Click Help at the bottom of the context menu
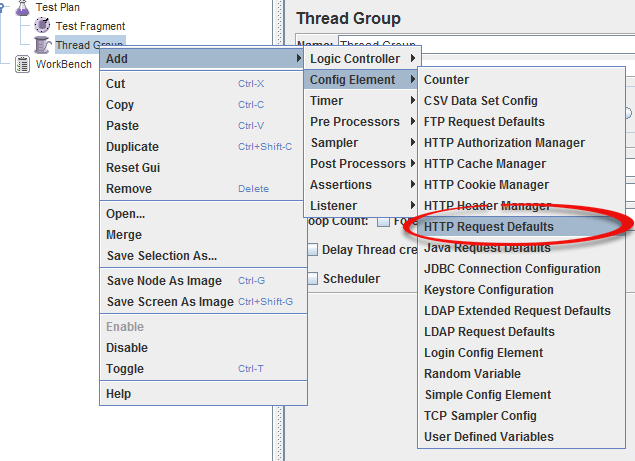The width and height of the screenshot is (635, 461). coord(118,394)
